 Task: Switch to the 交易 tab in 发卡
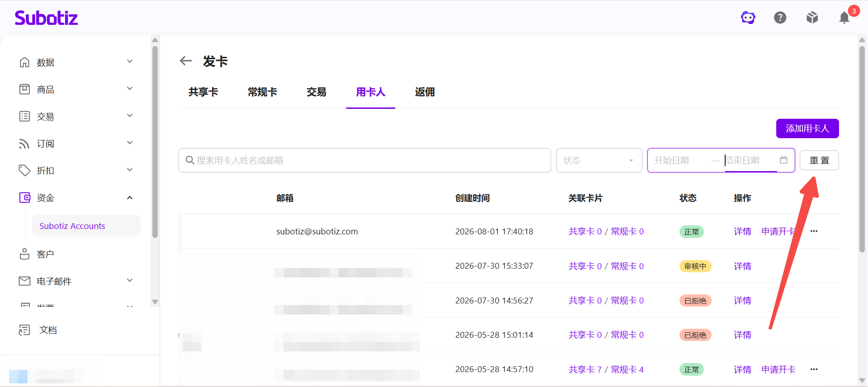click(x=316, y=92)
